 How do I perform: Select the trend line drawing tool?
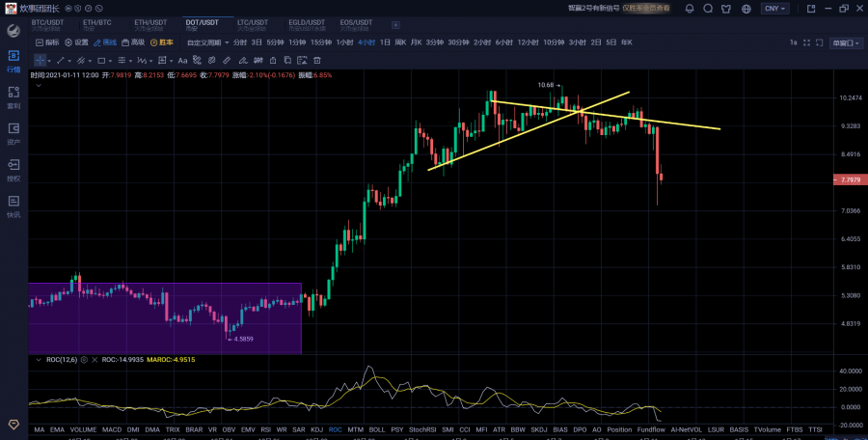pos(61,61)
